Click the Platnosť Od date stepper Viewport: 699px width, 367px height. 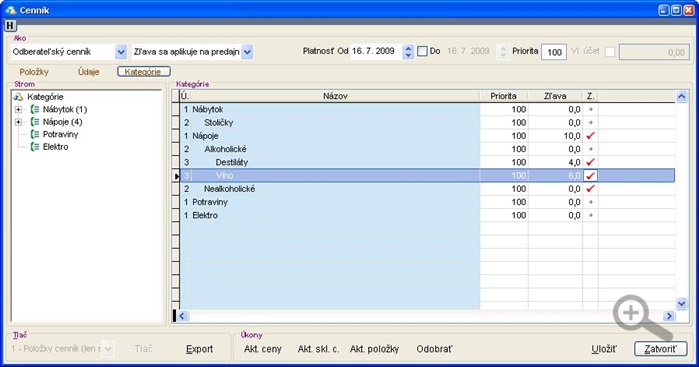point(408,52)
